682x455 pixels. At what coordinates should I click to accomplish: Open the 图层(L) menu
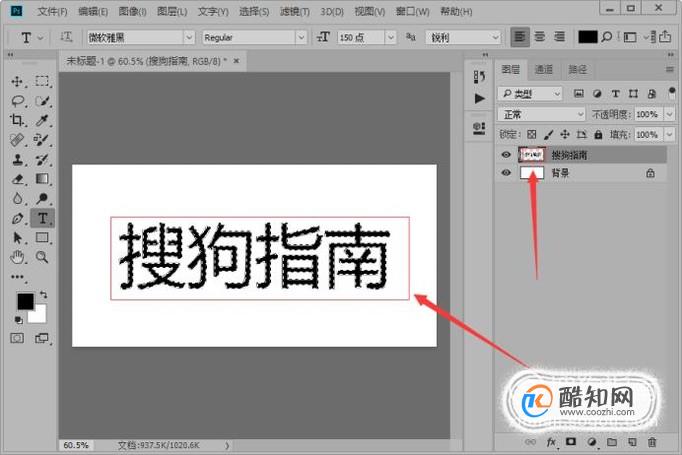(172, 11)
